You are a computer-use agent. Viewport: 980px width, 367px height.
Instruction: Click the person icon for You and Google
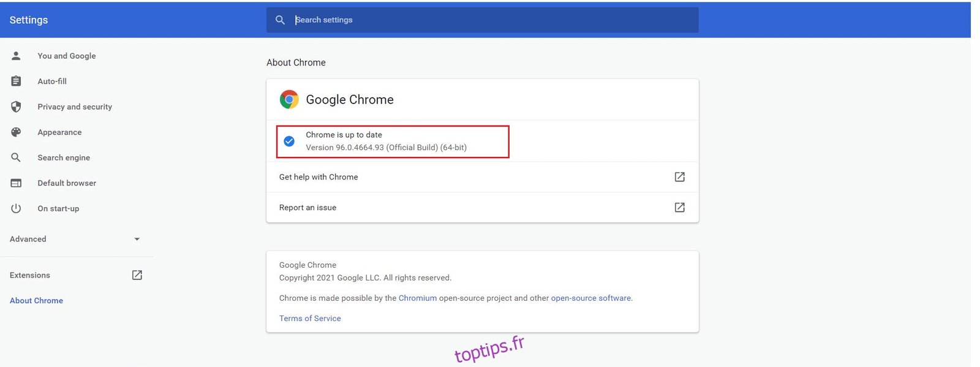[16, 56]
